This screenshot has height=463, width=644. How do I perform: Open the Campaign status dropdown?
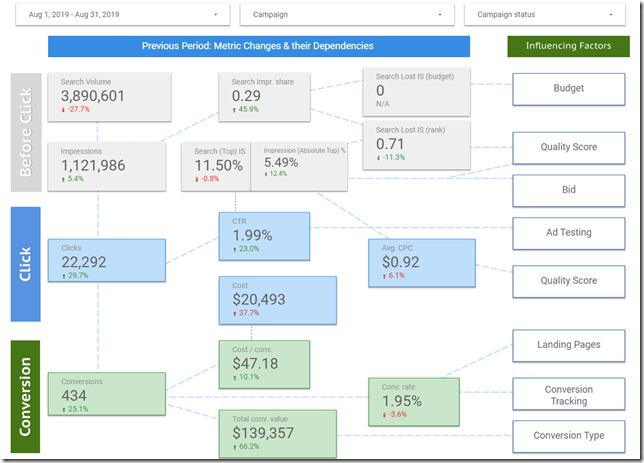pyautogui.click(x=541, y=15)
